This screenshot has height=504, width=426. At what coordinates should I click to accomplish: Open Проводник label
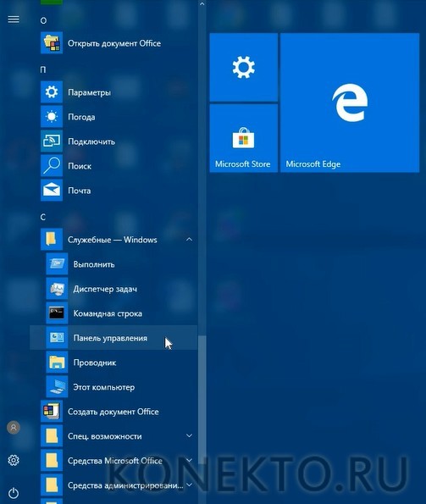95,363
